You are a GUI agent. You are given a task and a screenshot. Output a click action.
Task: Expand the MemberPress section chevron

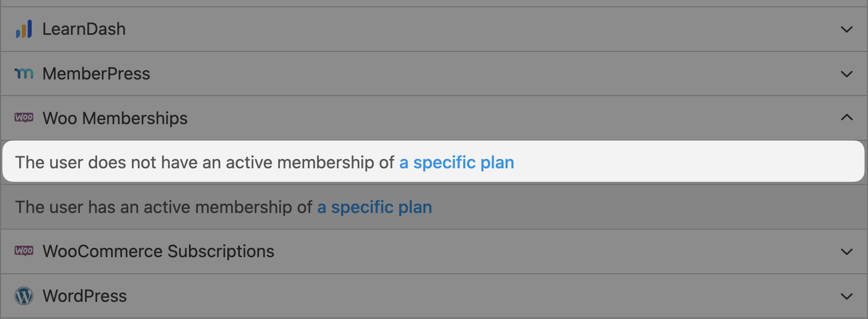tap(846, 74)
